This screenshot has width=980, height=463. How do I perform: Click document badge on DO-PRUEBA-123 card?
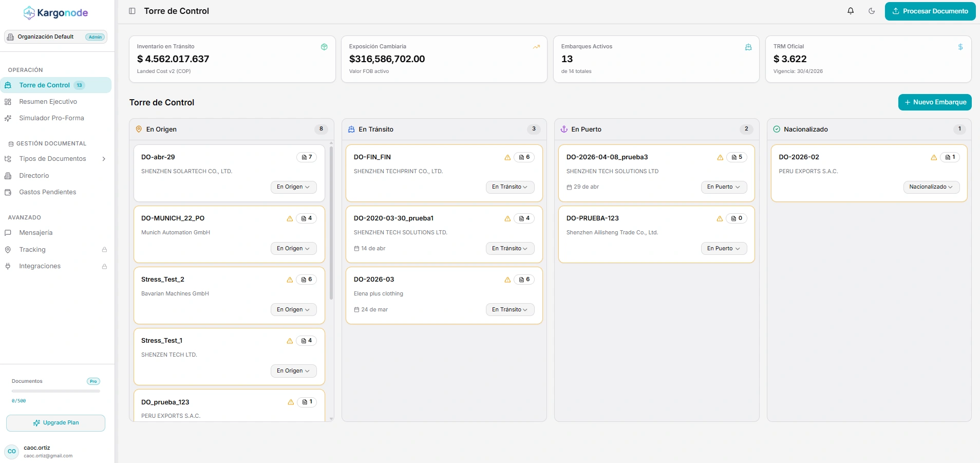pos(737,218)
